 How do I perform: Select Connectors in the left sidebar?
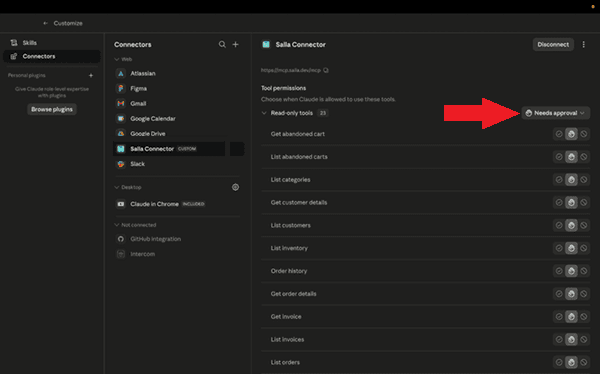(52, 56)
